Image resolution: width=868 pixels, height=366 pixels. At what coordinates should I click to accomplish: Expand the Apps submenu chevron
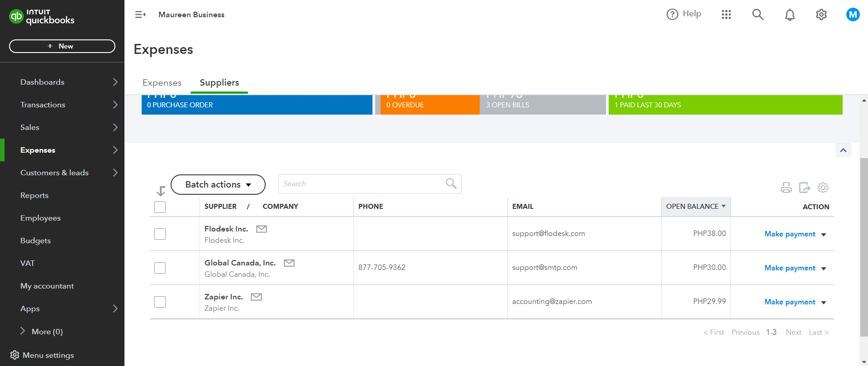click(x=115, y=308)
